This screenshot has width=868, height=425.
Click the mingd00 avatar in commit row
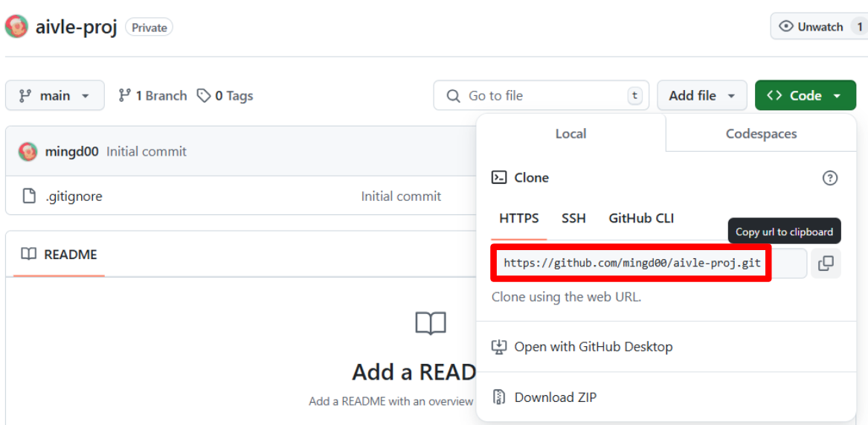coord(28,151)
